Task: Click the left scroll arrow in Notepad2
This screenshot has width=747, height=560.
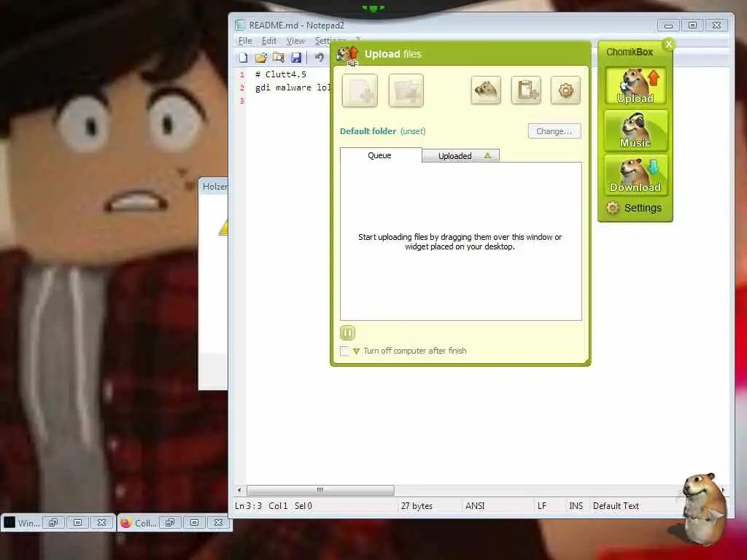Action: (x=239, y=490)
